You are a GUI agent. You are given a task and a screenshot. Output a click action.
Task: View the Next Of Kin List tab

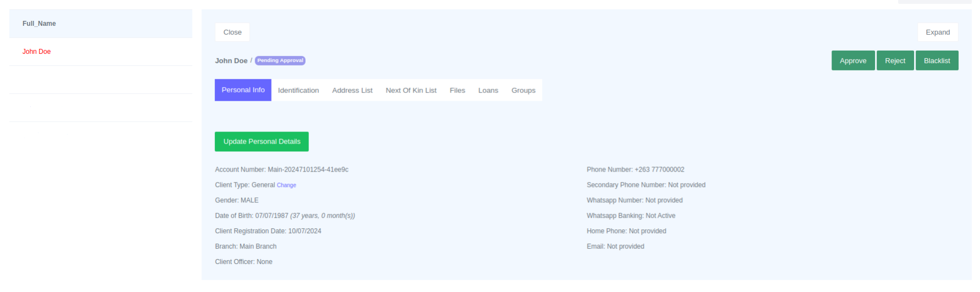(411, 90)
